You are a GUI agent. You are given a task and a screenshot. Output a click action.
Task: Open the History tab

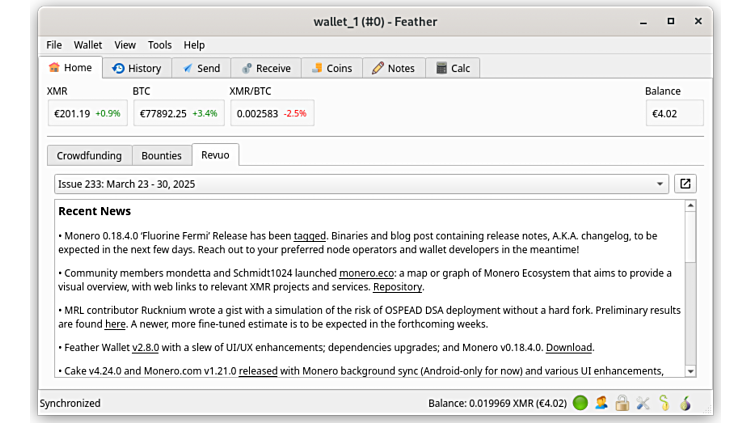pyautogui.click(x=136, y=68)
